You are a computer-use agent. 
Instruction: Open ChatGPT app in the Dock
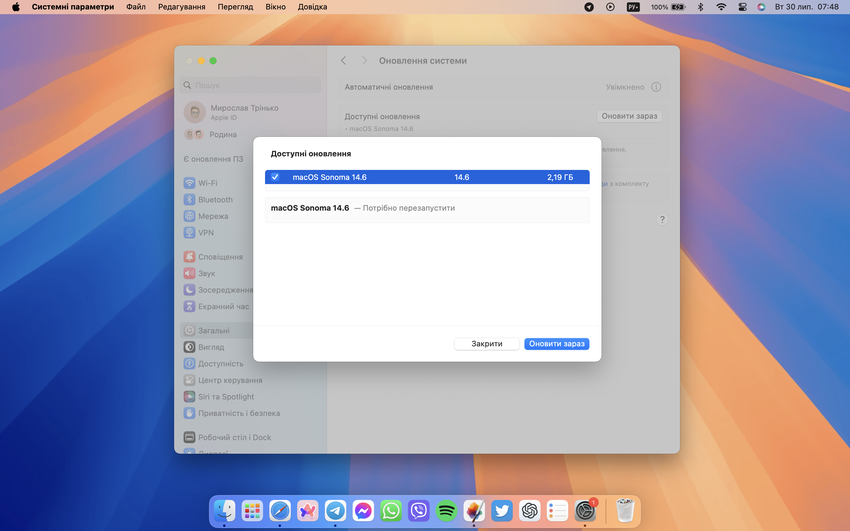529,510
